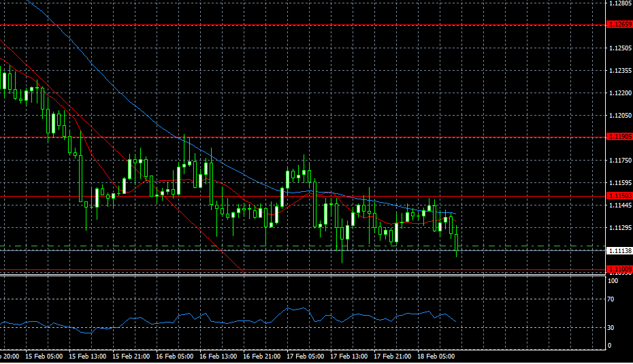Click the RSI scale value 100
633x364 pixels.
pyautogui.click(x=613, y=281)
